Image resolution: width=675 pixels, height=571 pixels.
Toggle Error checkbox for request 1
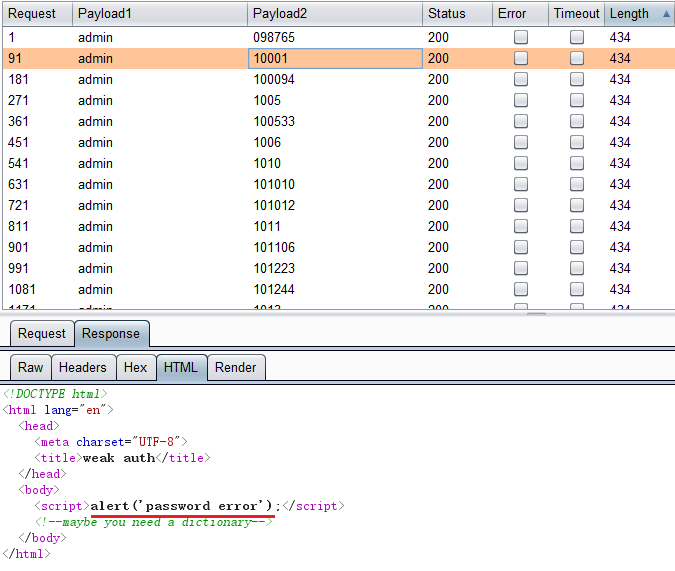pyautogui.click(x=521, y=37)
